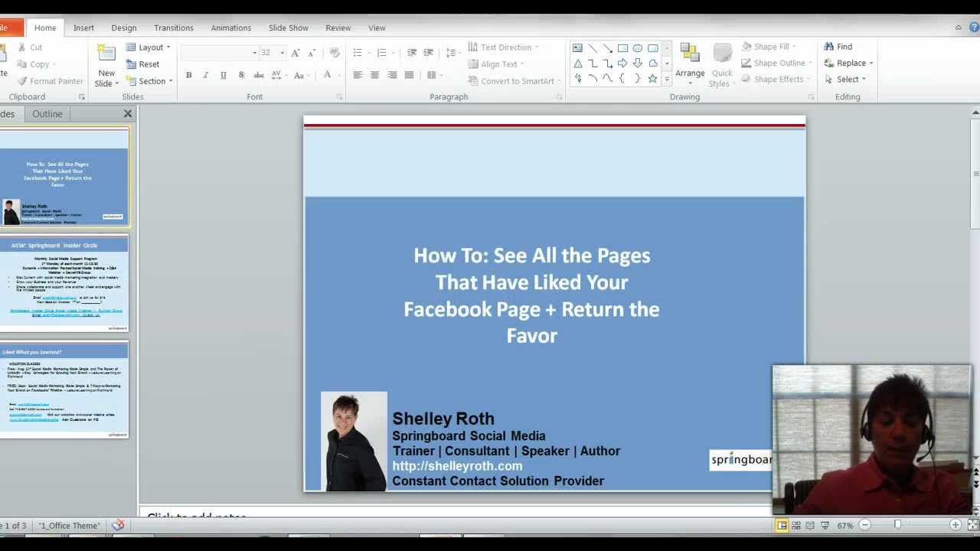Screen dimensions: 980x551
Task: Select the Elbow Arrow Connector shape
Action: (608, 64)
